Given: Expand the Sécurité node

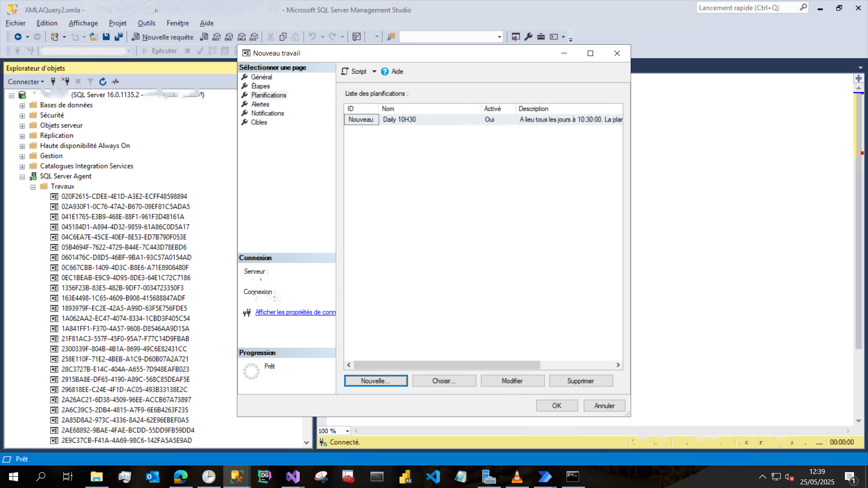Looking at the screenshot, I should (x=22, y=116).
